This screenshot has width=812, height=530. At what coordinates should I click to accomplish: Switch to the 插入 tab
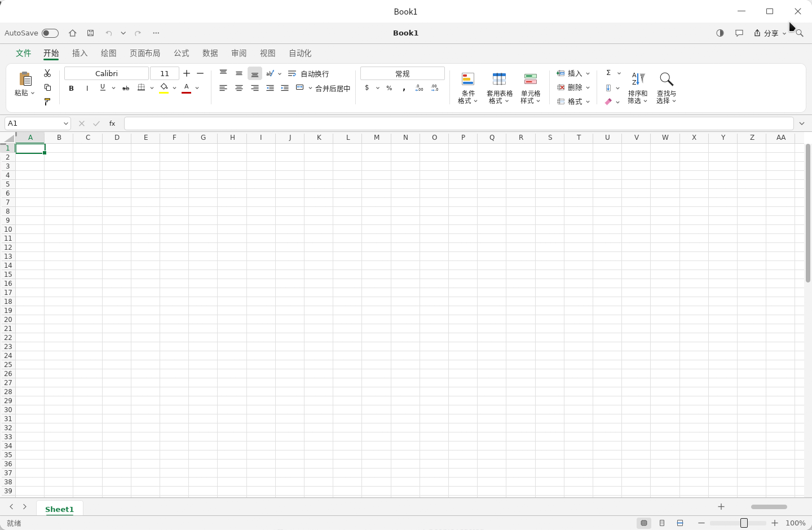(80, 53)
